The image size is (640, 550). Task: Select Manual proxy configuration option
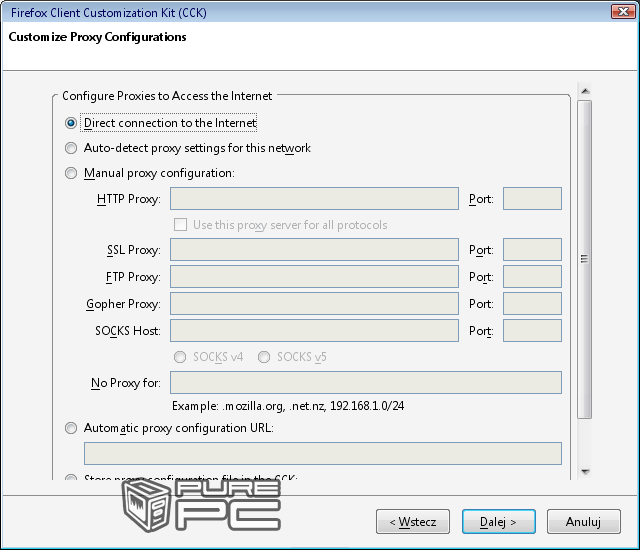tap(71, 173)
